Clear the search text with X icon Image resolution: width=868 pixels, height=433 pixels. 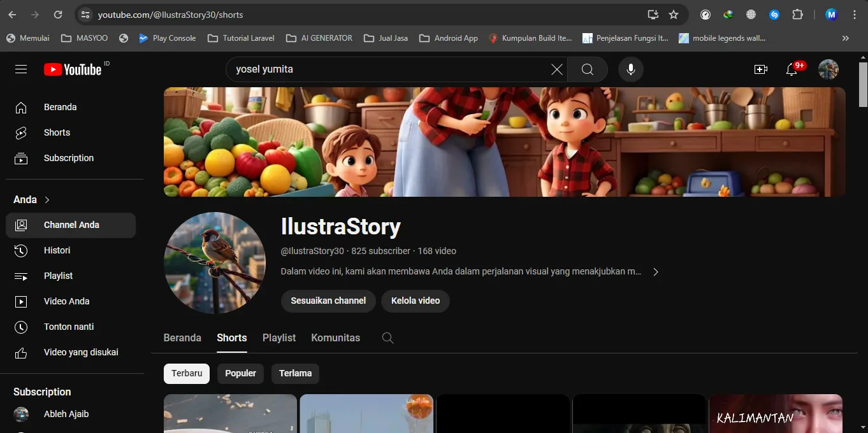tap(556, 69)
